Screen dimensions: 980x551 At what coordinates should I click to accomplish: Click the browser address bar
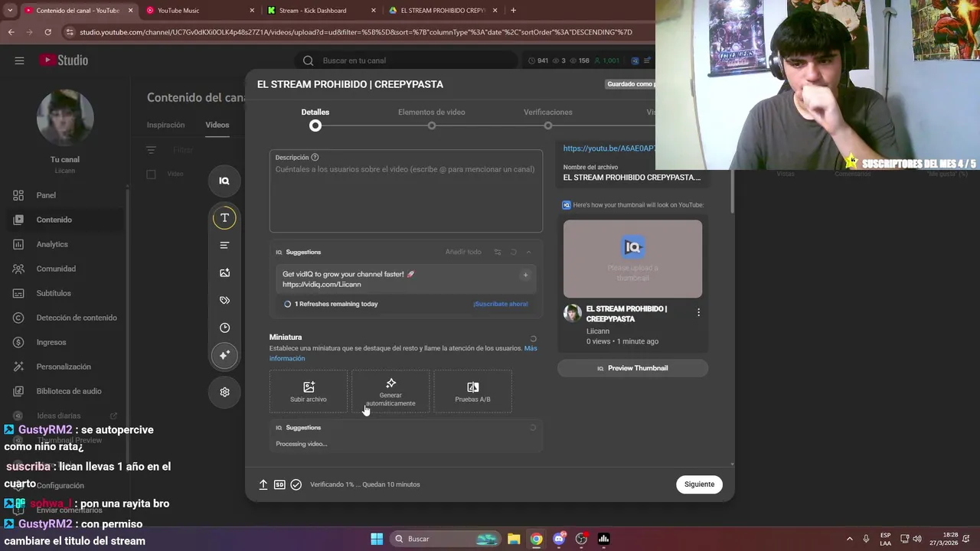[x=355, y=32]
